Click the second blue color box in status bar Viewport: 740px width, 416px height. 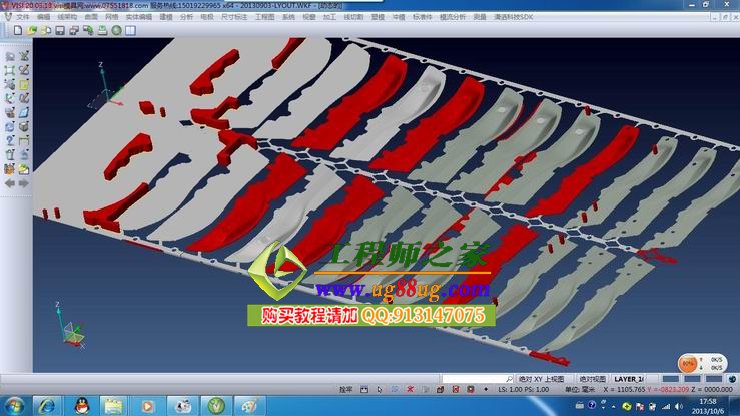[x=692, y=379]
